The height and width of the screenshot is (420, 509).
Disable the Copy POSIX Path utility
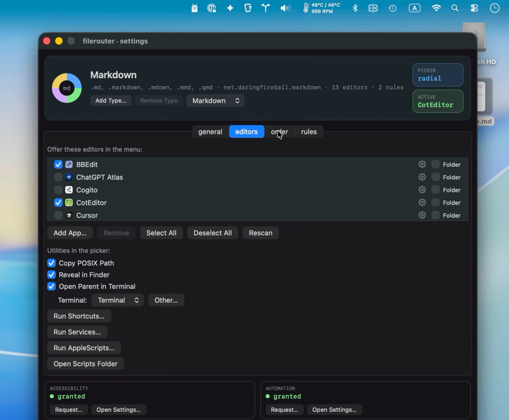point(51,263)
